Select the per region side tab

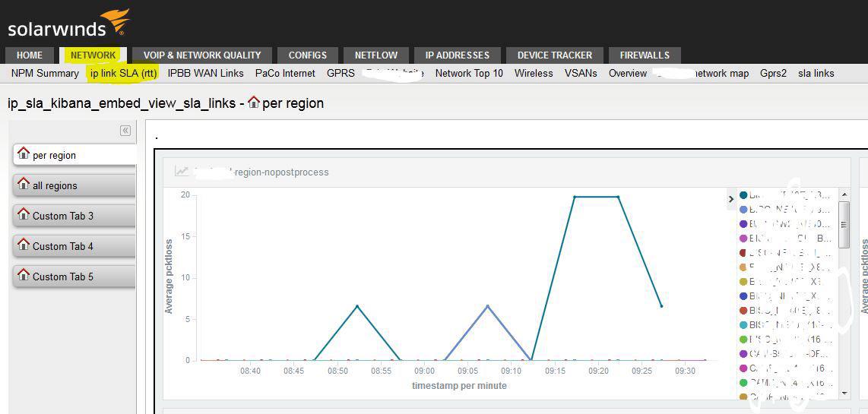74,155
